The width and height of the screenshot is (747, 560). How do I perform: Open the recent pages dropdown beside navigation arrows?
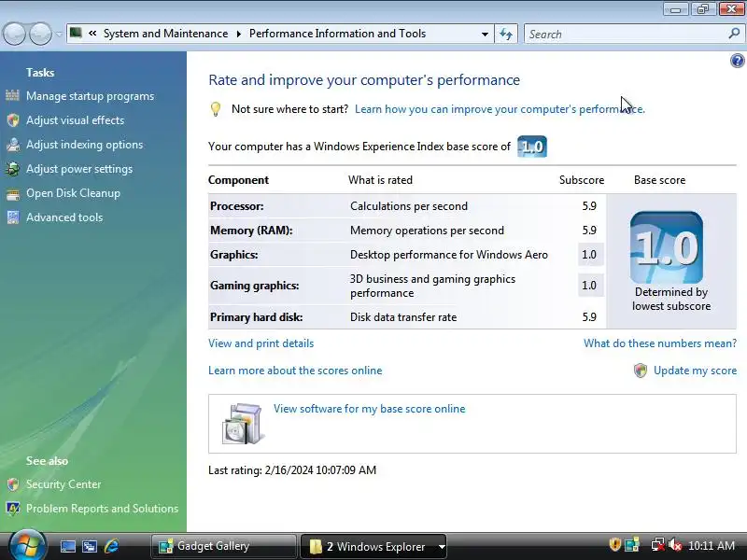(x=58, y=34)
